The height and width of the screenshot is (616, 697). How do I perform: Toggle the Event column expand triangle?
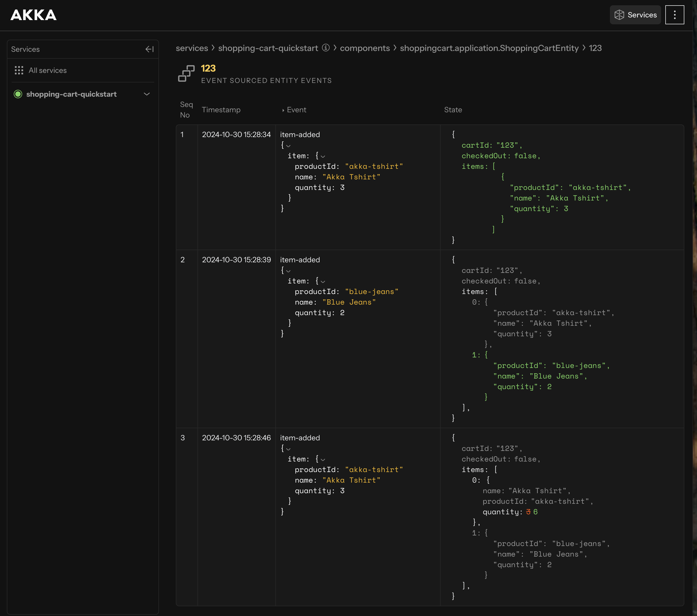pos(283,110)
